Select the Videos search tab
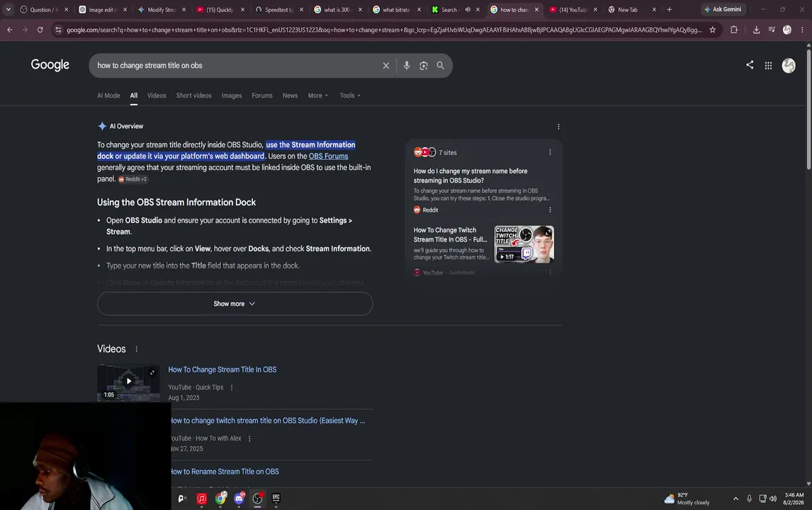 tap(157, 95)
